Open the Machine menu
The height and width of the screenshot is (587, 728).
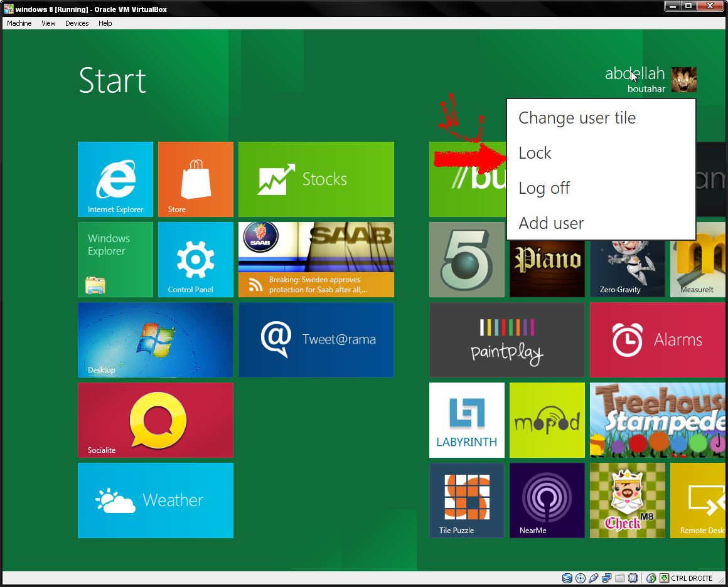coord(19,23)
